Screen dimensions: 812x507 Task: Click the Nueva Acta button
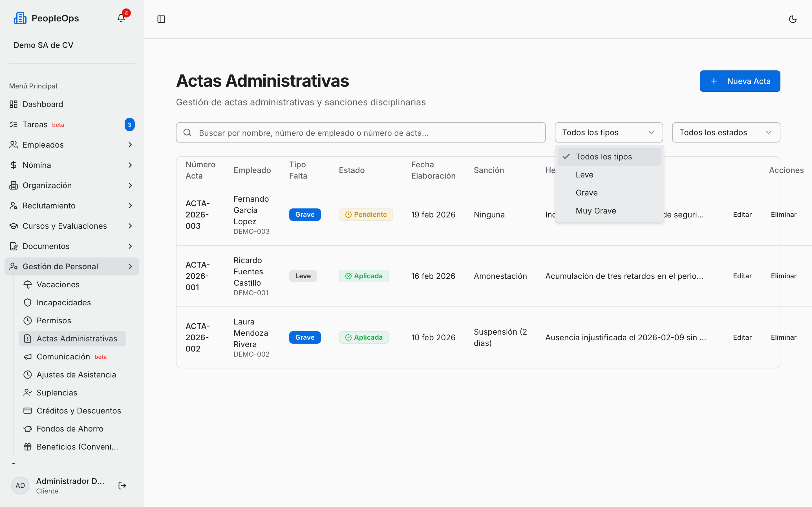740,81
